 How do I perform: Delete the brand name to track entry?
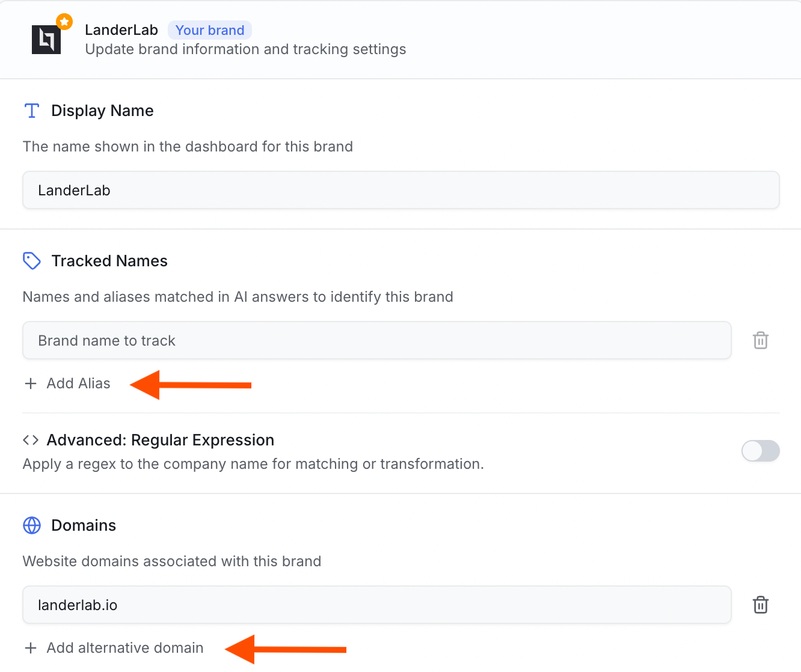click(x=761, y=340)
